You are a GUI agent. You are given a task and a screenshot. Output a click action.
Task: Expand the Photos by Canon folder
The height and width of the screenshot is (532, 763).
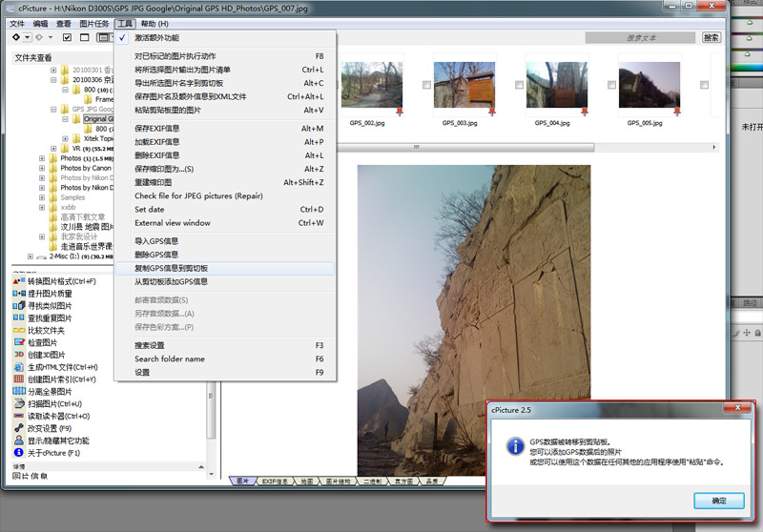point(42,169)
